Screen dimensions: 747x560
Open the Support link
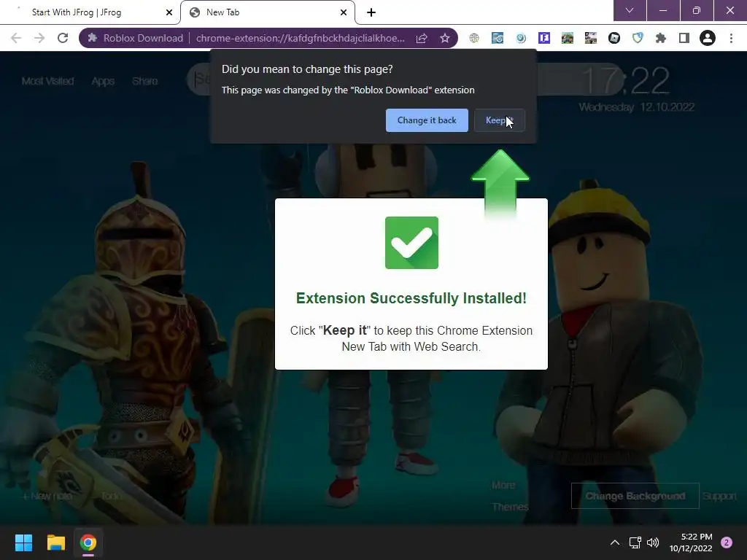tap(719, 496)
